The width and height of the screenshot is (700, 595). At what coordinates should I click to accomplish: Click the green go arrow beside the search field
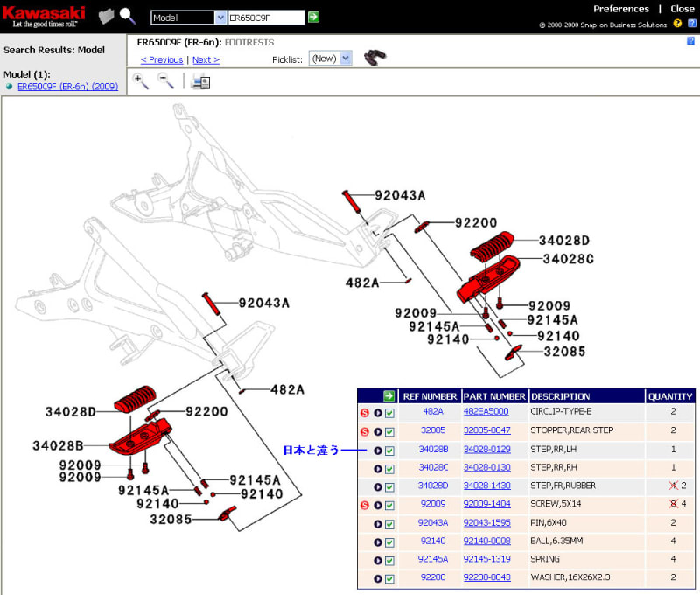click(x=313, y=17)
